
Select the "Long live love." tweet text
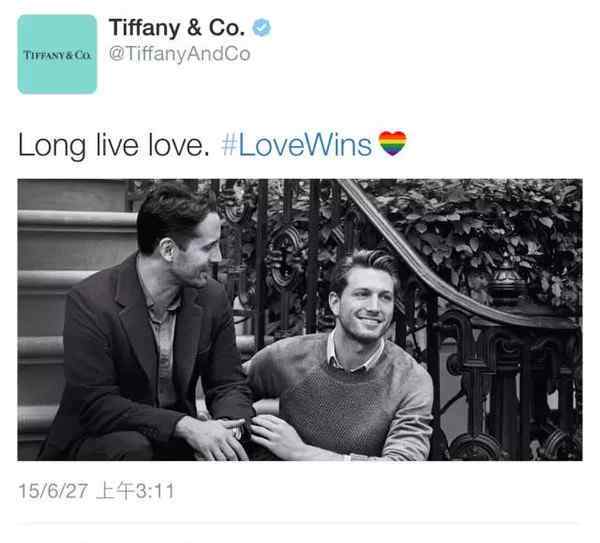click(114, 146)
